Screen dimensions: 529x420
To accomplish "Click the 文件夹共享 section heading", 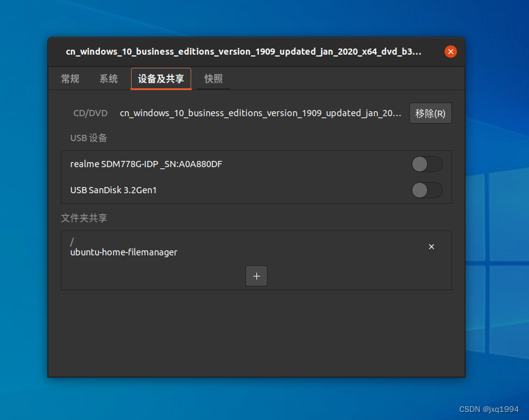I will (x=84, y=217).
